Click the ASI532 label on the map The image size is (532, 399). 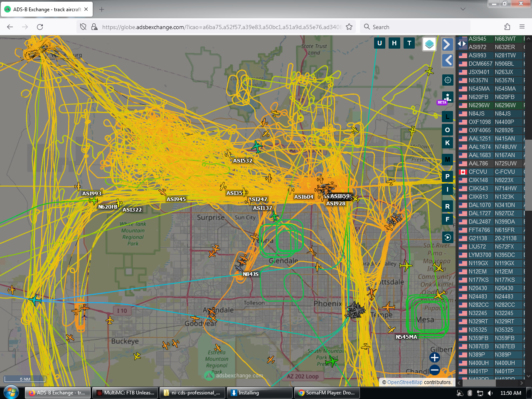pos(243,161)
